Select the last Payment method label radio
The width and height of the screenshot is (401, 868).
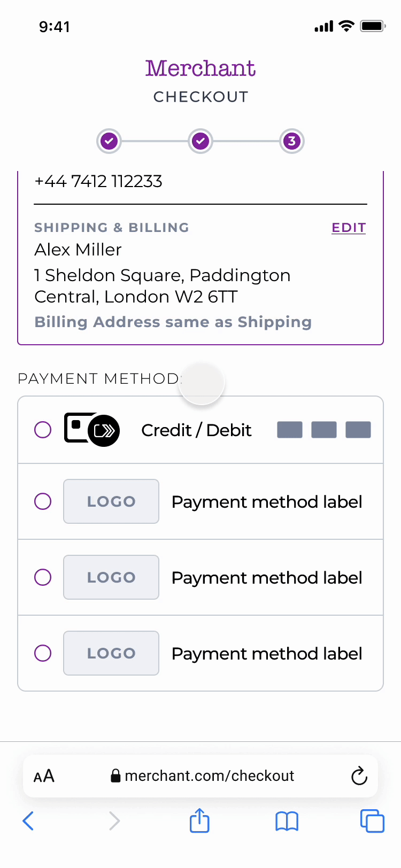(43, 653)
